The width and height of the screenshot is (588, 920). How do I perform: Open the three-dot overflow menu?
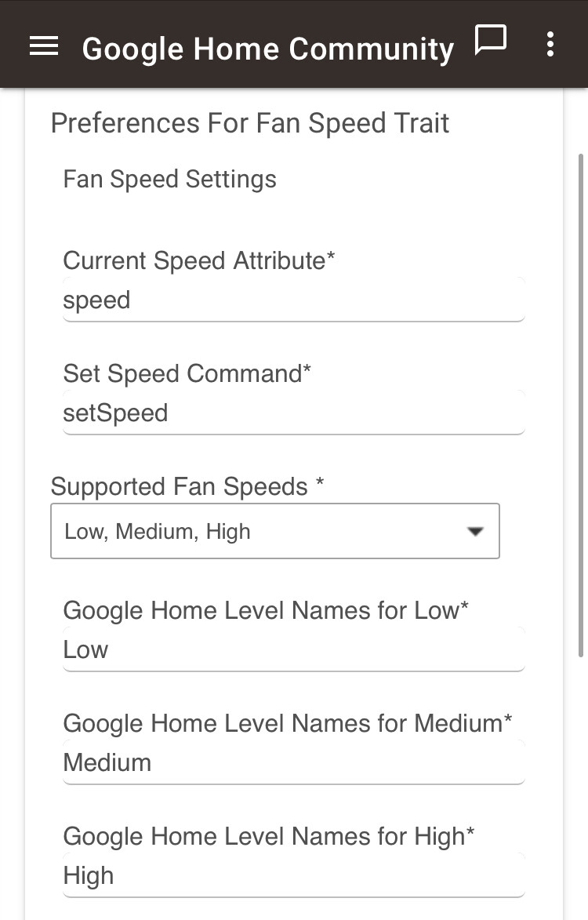point(550,45)
